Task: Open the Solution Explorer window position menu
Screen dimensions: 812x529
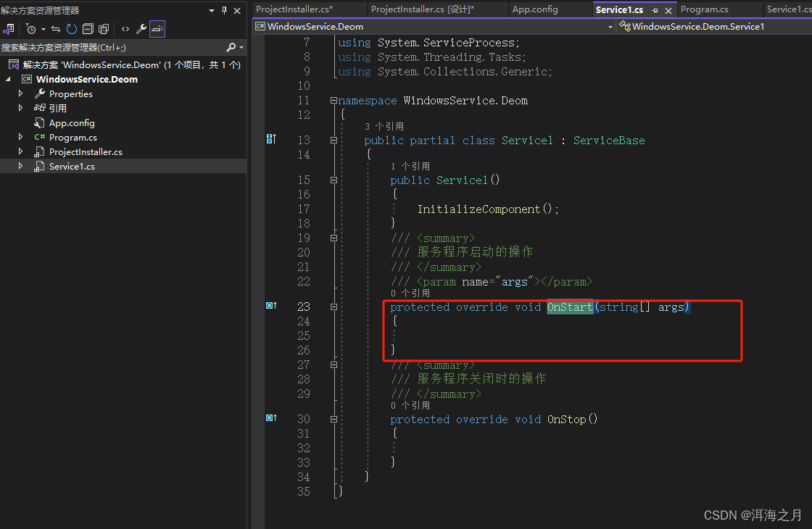Action: click(211, 10)
